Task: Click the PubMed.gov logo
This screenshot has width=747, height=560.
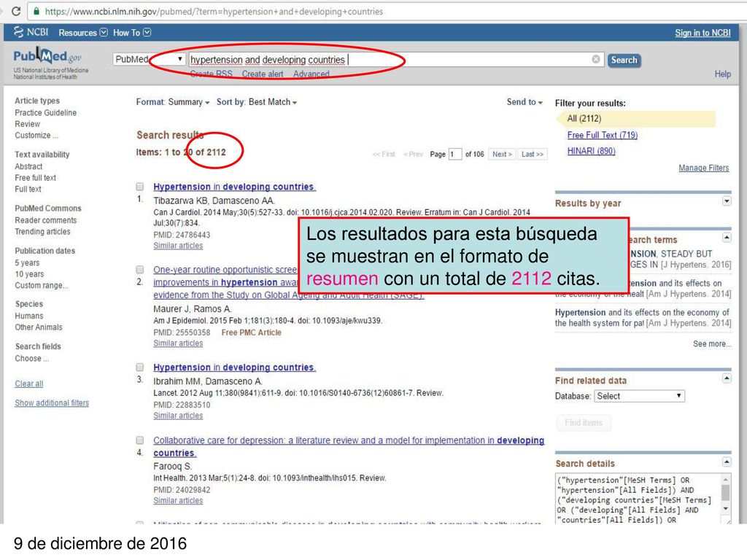Action: tap(47, 57)
